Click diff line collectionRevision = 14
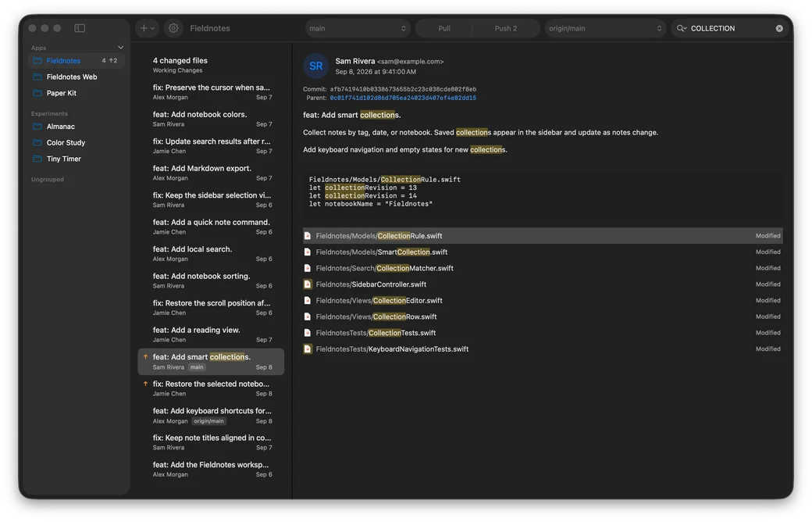The width and height of the screenshot is (812, 522). 362,196
